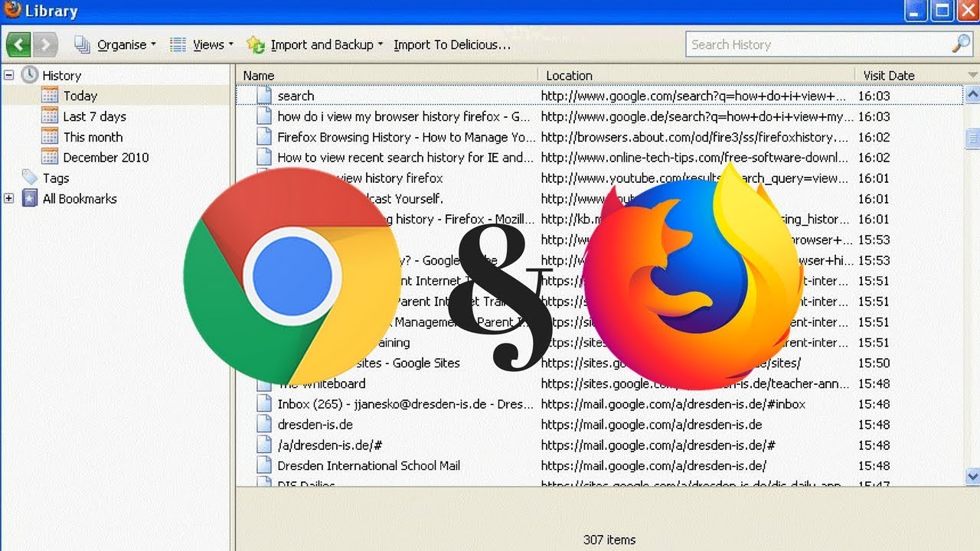This screenshot has width=980, height=551.
Task: Select 'Inbox (265) - jjanesko@dresden-is.de' entry
Action: (x=599, y=404)
